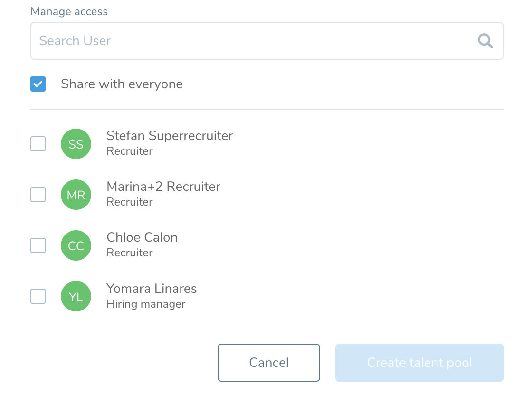This screenshot has height=394, width=532.
Task: Click the Stefan Superrecruiter name
Action: tap(170, 136)
